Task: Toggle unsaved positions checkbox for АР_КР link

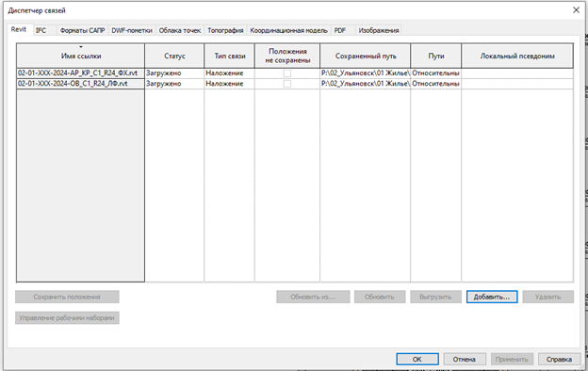Action: (287, 73)
